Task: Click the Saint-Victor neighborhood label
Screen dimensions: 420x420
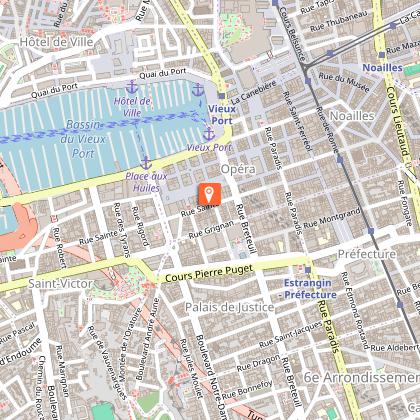Action: pyautogui.click(x=60, y=284)
